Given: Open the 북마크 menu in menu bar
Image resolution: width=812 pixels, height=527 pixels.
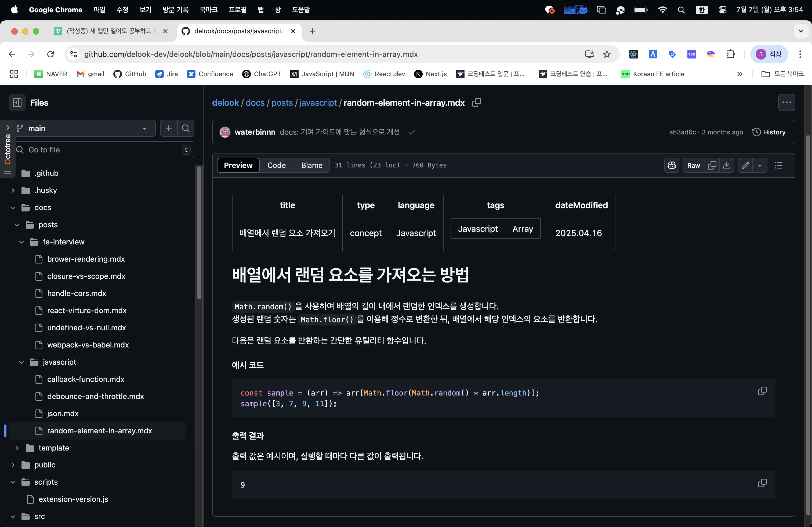Looking at the screenshot, I should [x=208, y=10].
